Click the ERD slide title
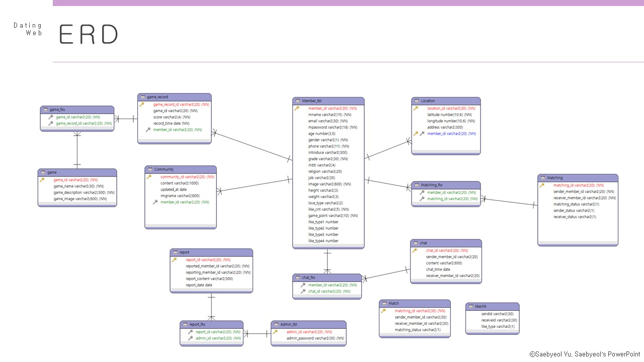Image resolution: width=644 pixels, height=362 pixels. coord(89,35)
